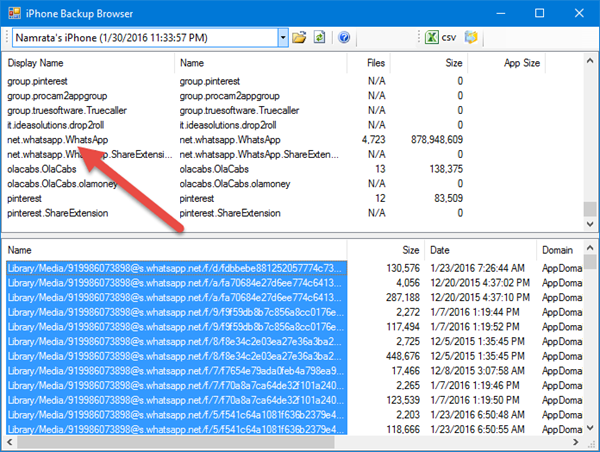Select pinterest.ShareExtension display name row

57,213
